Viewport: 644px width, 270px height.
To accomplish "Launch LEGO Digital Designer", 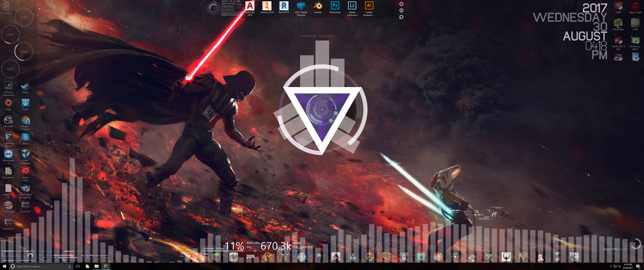I will pyautogui.click(x=301, y=8).
